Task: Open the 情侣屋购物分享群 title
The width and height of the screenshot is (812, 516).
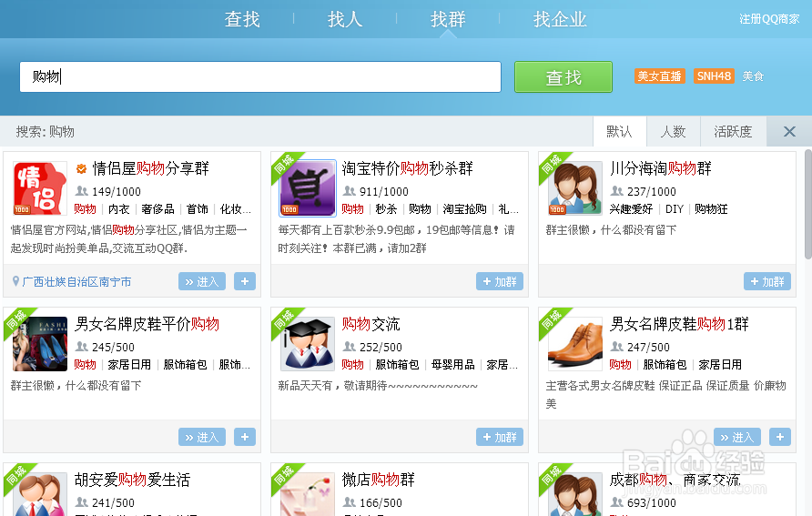Action: click(x=151, y=168)
